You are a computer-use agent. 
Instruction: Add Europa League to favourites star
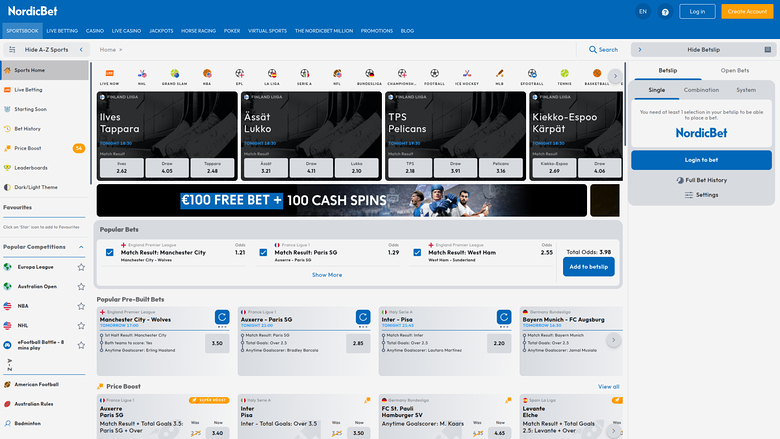[x=81, y=267]
